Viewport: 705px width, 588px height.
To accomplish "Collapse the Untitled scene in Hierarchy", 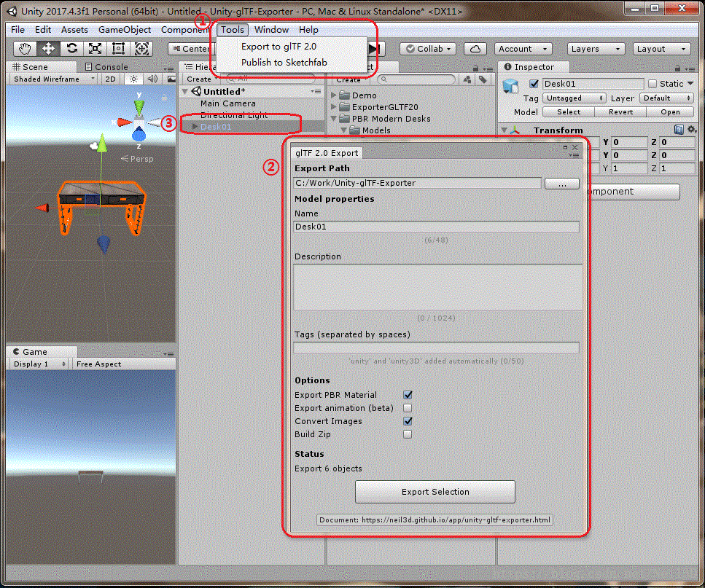I will (184, 91).
